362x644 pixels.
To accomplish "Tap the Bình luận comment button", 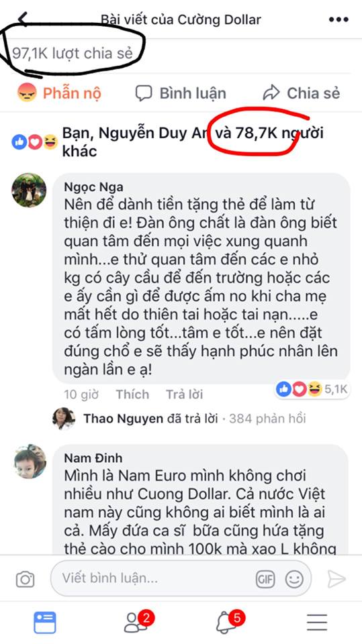I will (181, 93).
